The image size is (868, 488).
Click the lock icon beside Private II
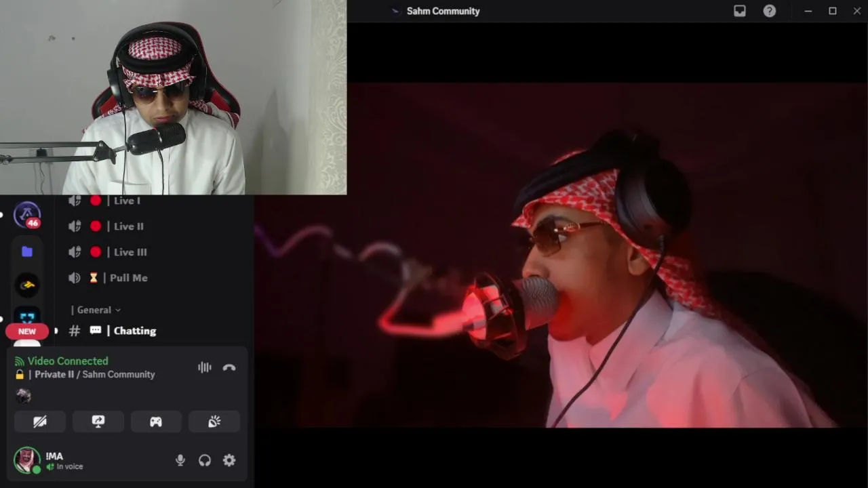pos(20,374)
